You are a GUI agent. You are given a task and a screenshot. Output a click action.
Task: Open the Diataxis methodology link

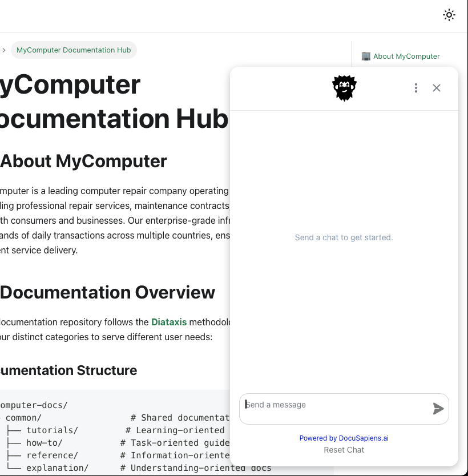point(169,322)
